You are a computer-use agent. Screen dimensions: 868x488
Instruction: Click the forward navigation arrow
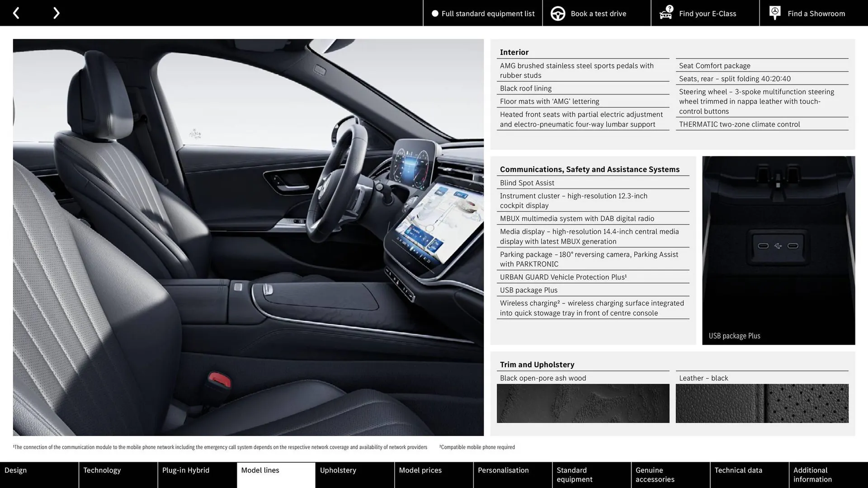(x=56, y=13)
